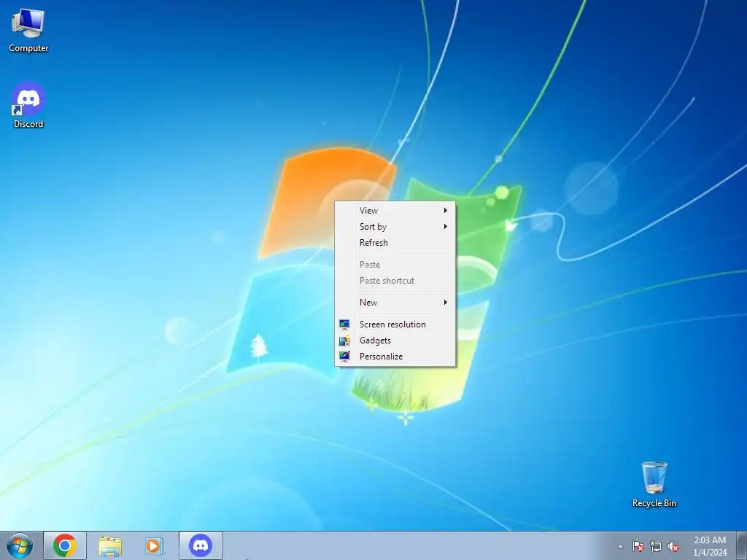Viewport: 747px width, 560px height.
Task: Open the New submenu
Action: tap(395, 303)
